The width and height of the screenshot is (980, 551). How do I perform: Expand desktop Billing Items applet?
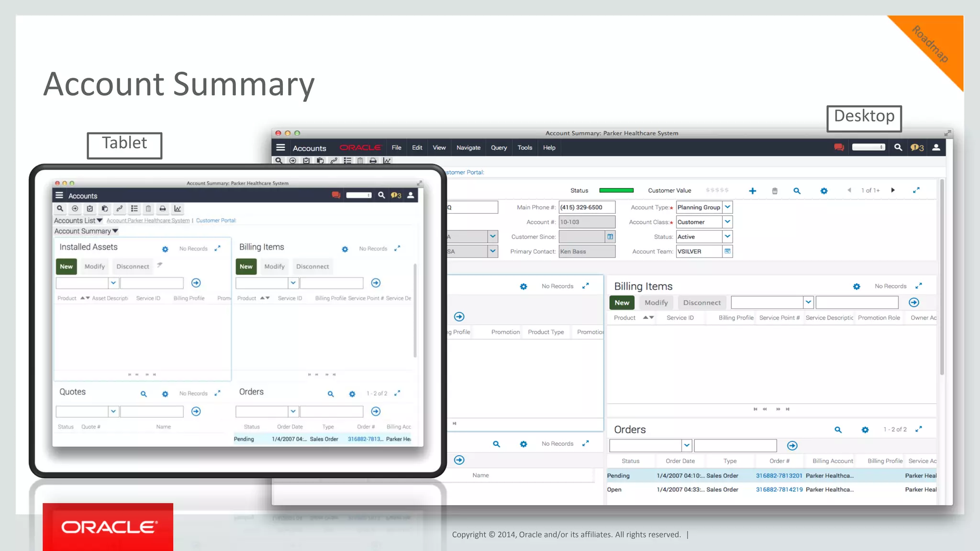919,286
